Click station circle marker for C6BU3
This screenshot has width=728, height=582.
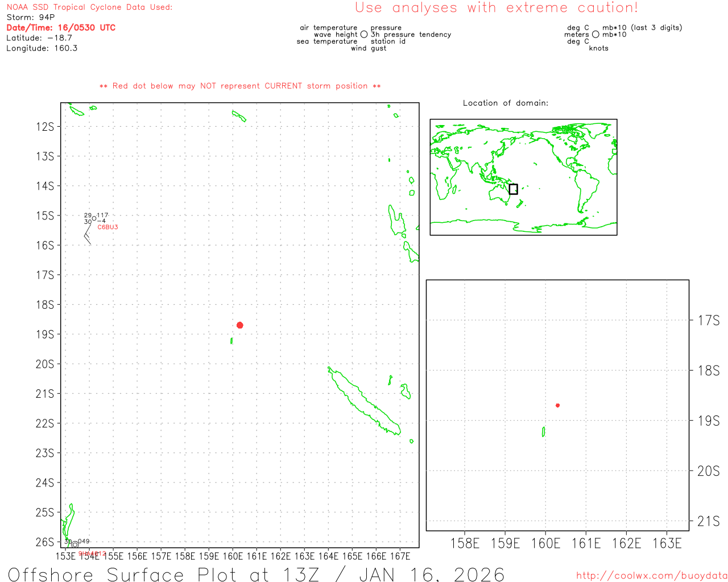[x=94, y=218]
